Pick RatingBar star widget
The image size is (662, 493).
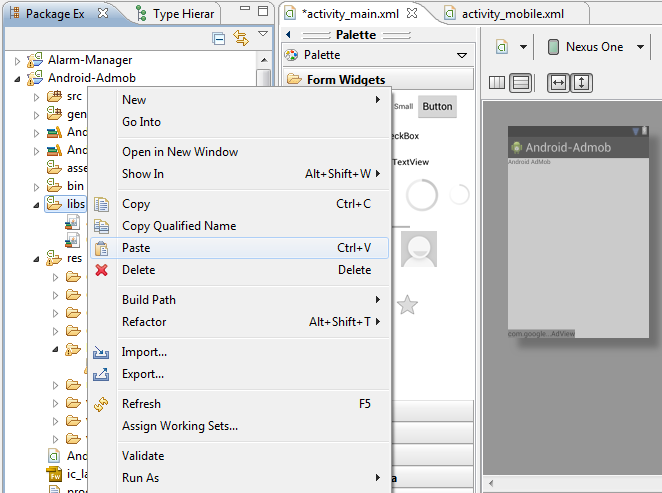pos(407,305)
